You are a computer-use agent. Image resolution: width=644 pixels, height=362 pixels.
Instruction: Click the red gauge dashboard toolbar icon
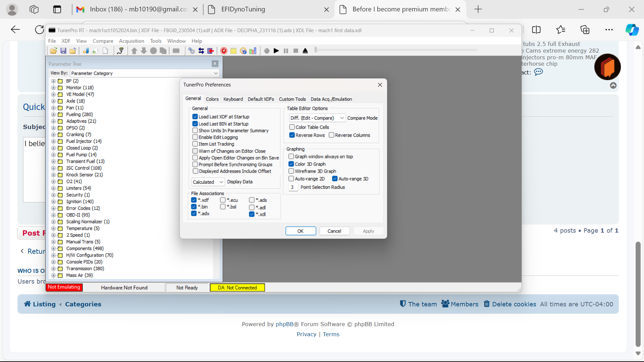224,51
